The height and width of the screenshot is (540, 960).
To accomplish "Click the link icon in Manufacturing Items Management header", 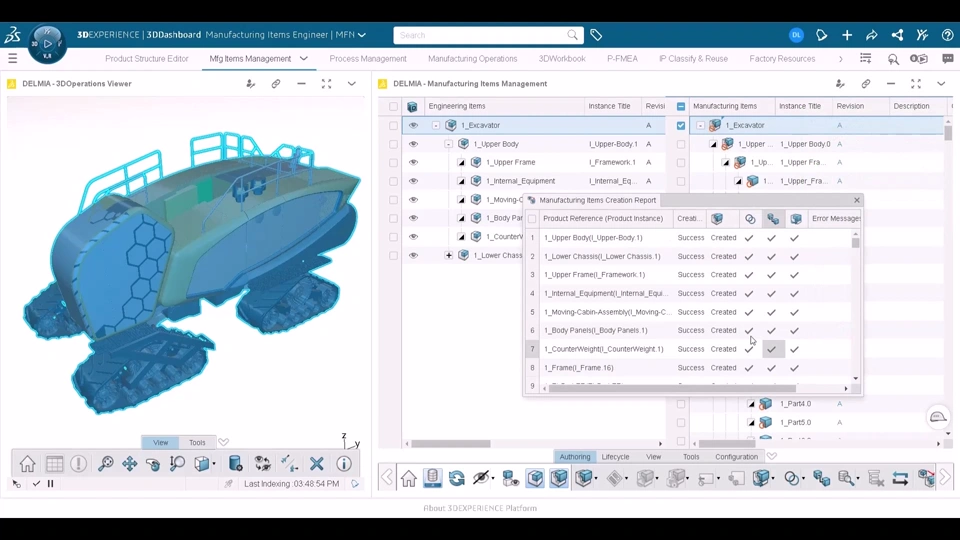I will coord(866,84).
